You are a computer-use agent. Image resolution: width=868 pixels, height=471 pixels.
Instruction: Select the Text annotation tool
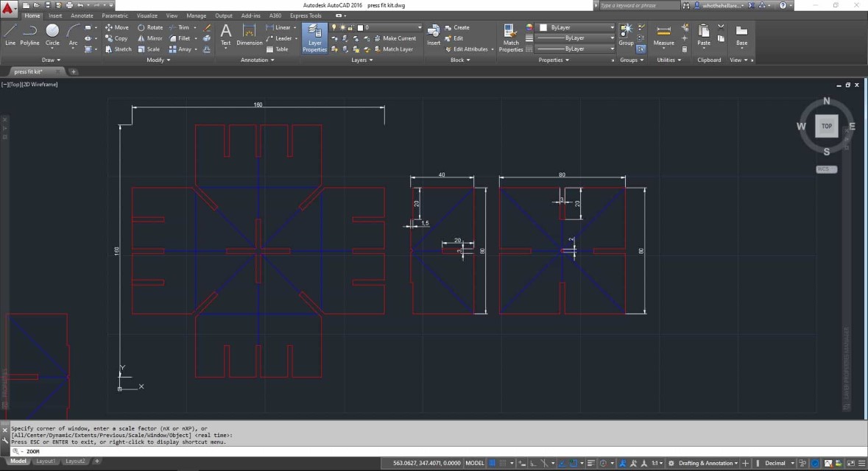pyautogui.click(x=225, y=35)
